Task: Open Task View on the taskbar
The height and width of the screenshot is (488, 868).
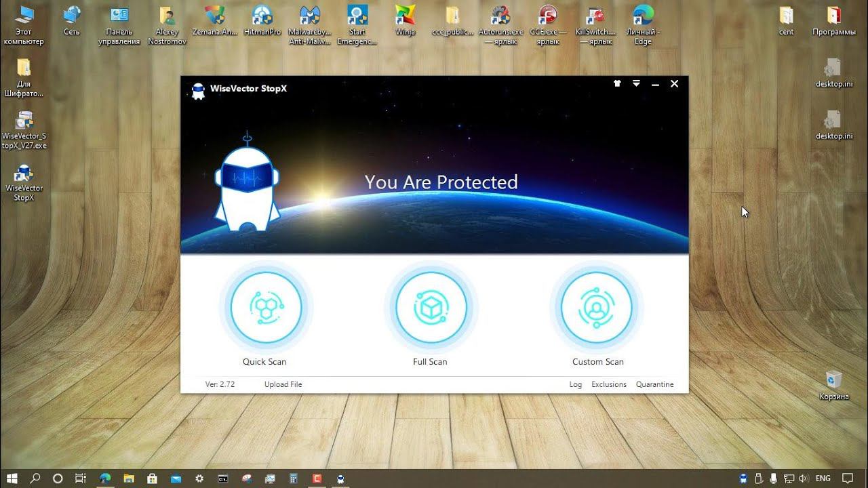Action: tap(80, 479)
